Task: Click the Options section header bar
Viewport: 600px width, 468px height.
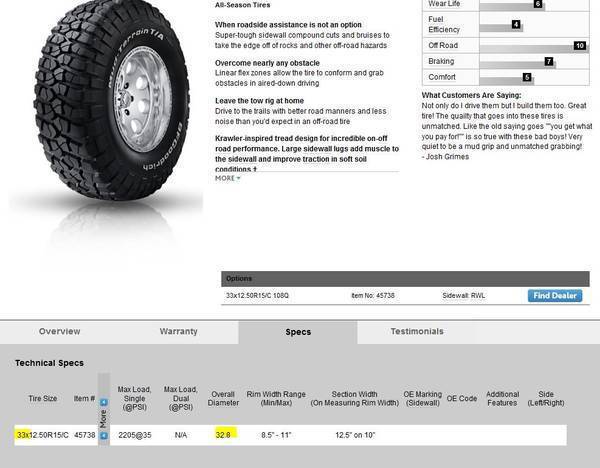Action: (x=405, y=279)
